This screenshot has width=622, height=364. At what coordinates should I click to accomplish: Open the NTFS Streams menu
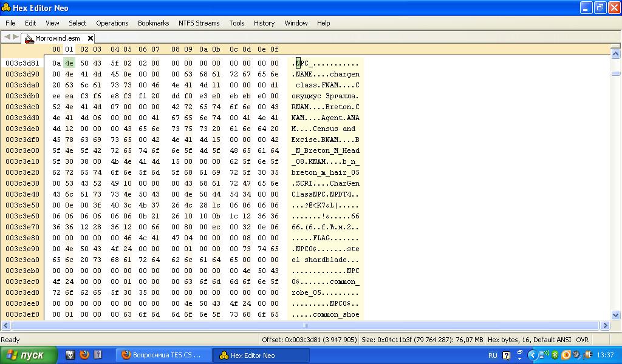(x=199, y=23)
